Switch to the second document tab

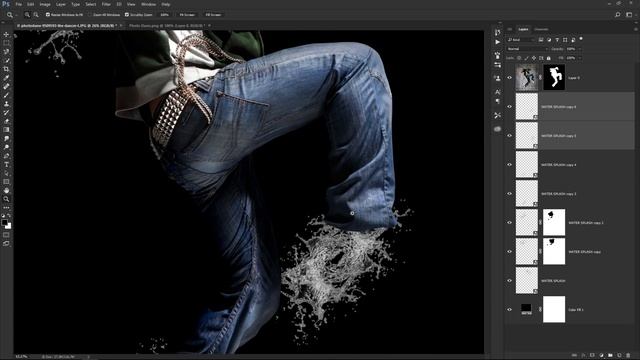[167, 26]
